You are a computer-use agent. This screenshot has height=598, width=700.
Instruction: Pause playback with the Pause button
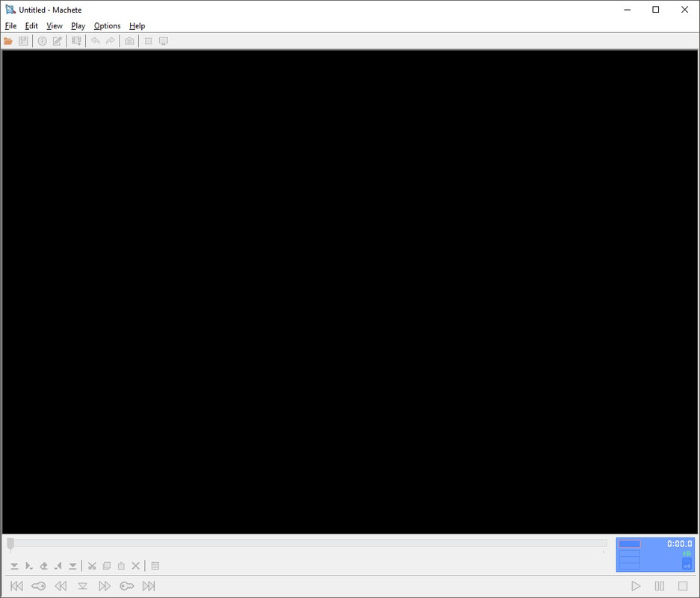pyautogui.click(x=660, y=586)
